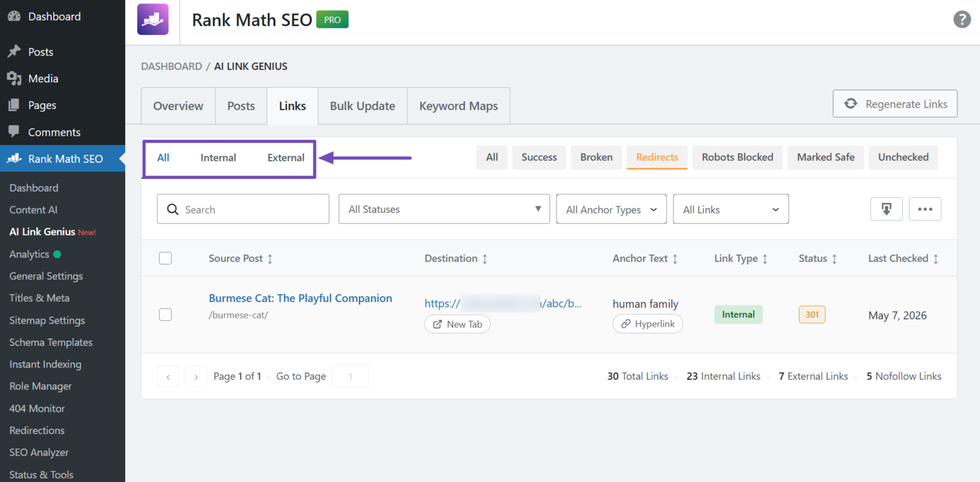
Task: Click the Last Checked sort arrows
Action: point(936,259)
